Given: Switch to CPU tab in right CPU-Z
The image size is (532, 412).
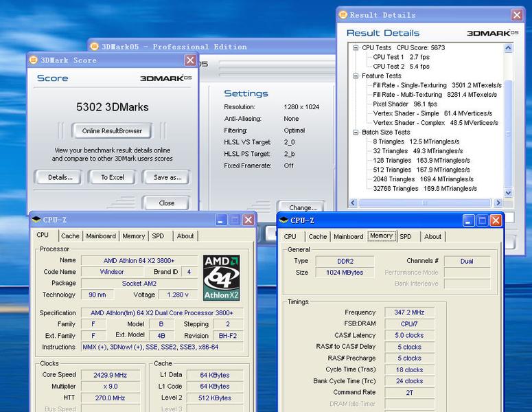Looking at the screenshot, I should pyautogui.click(x=290, y=236).
